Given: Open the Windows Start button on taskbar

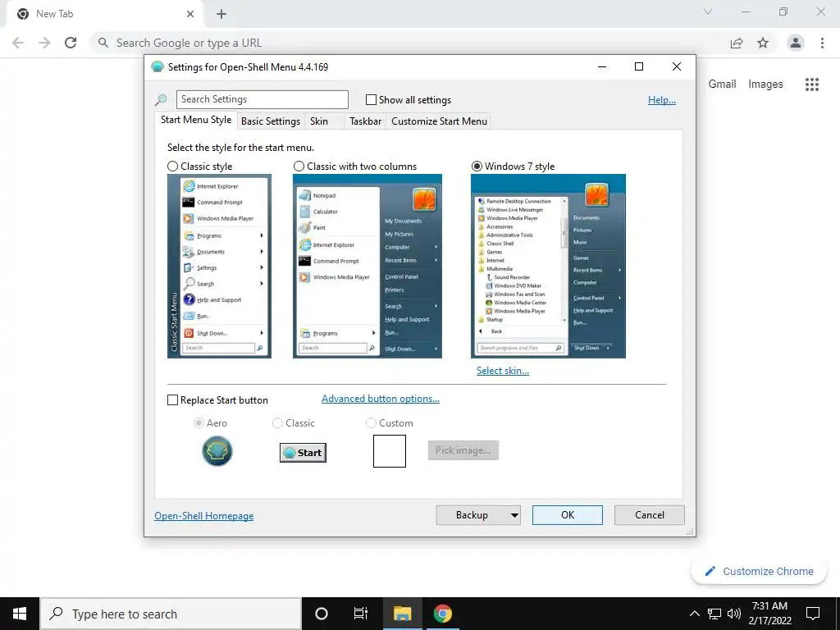Looking at the screenshot, I should (20, 614).
